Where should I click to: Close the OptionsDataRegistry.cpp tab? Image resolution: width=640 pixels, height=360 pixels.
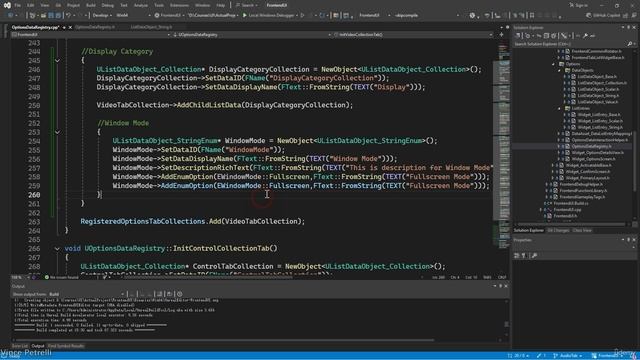(70, 27)
